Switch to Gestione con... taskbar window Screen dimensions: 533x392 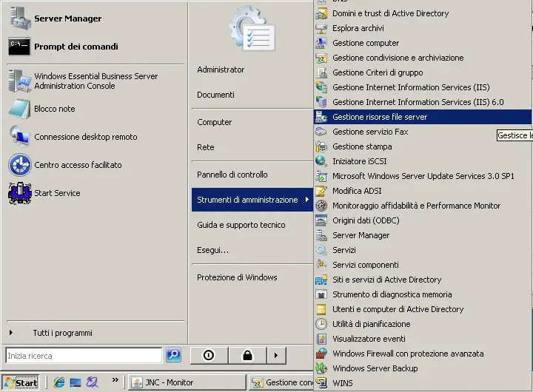[281, 382]
